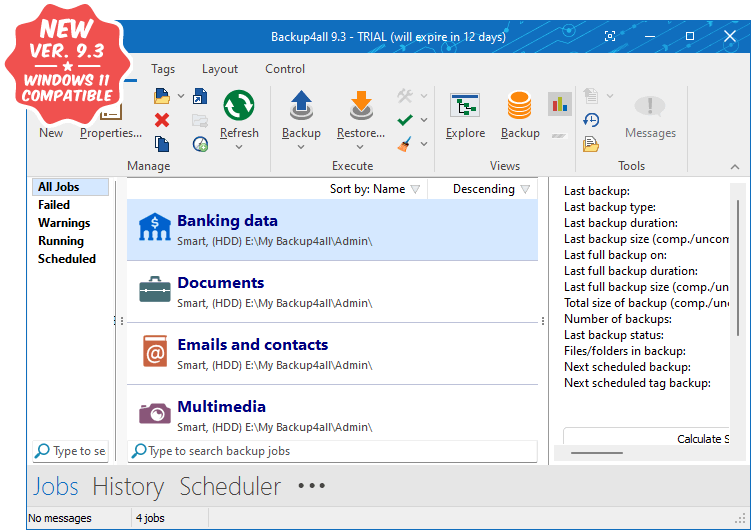Select the Multimedia backup job
Image resolution: width=751 pixels, height=530 pixels.
pos(332,413)
